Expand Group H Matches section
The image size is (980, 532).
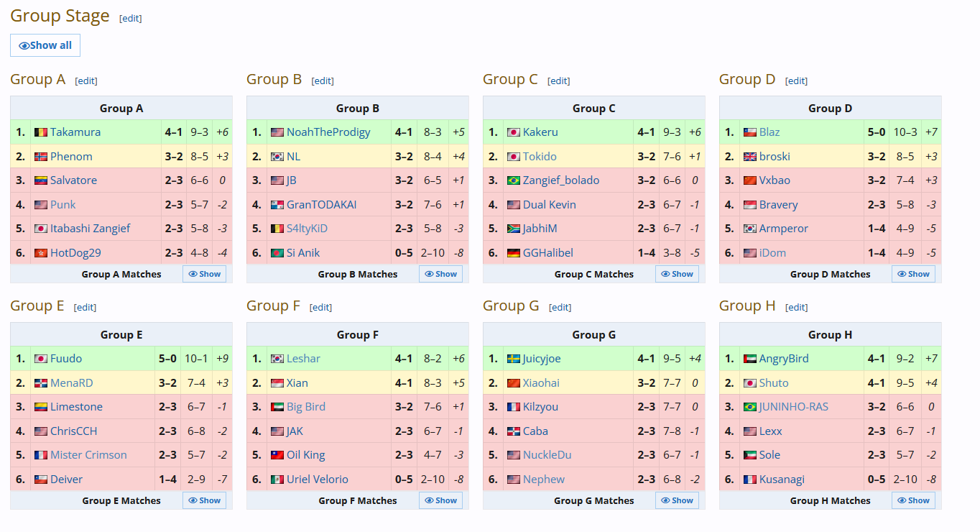(913, 500)
